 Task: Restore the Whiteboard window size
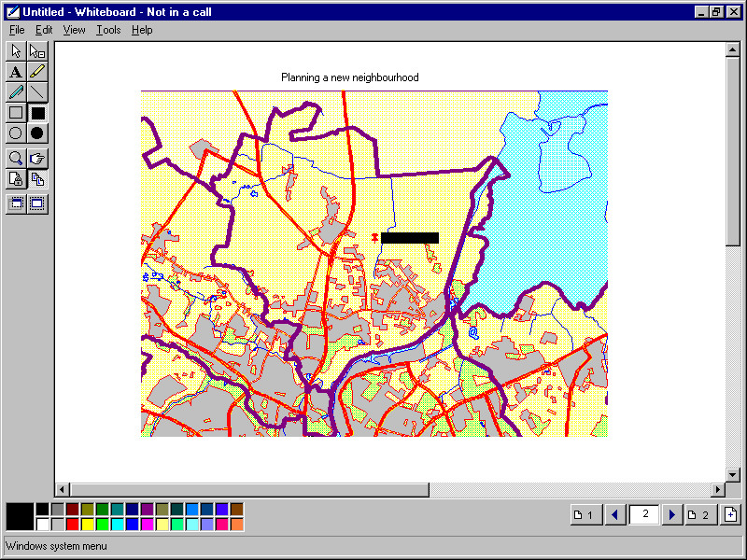716,12
